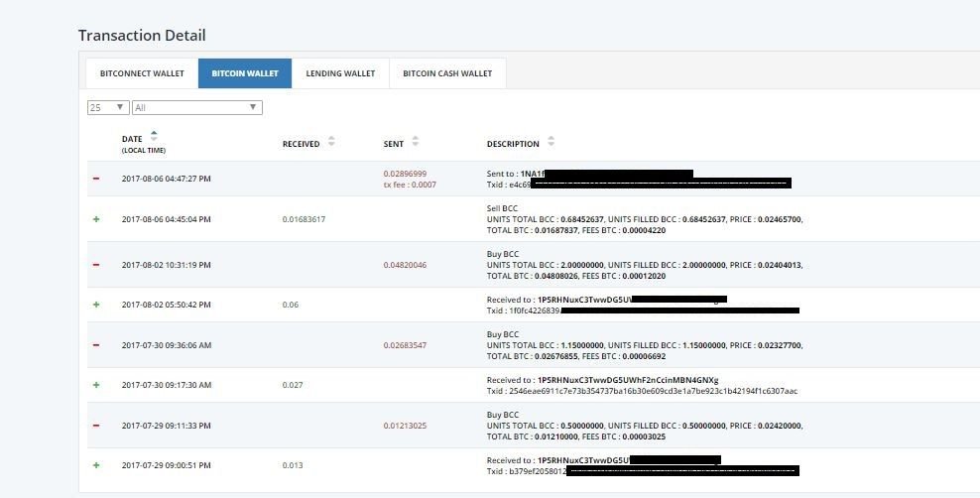The width and height of the screenshot is (980, 498).
Task: Click the RECEIVED column header label
Action: tap(301, 144)
